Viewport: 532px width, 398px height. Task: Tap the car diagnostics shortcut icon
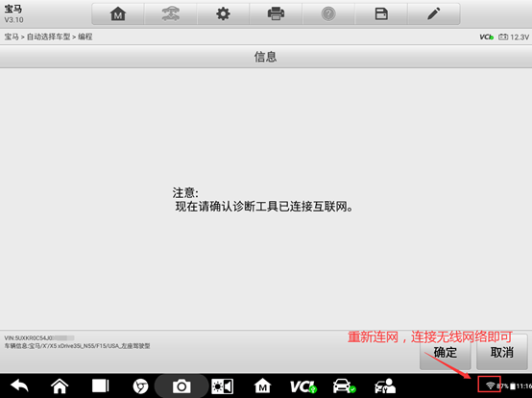pyautogui.click(x=344, y=386)
